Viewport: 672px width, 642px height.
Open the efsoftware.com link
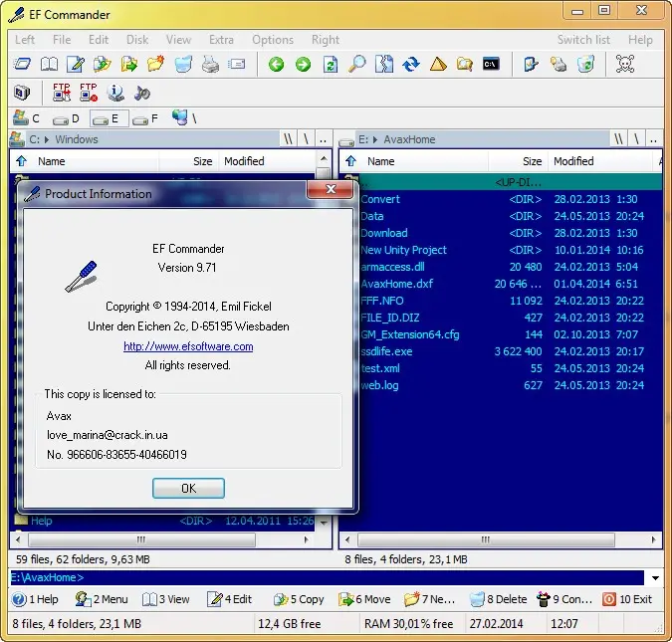pos(188,346)
